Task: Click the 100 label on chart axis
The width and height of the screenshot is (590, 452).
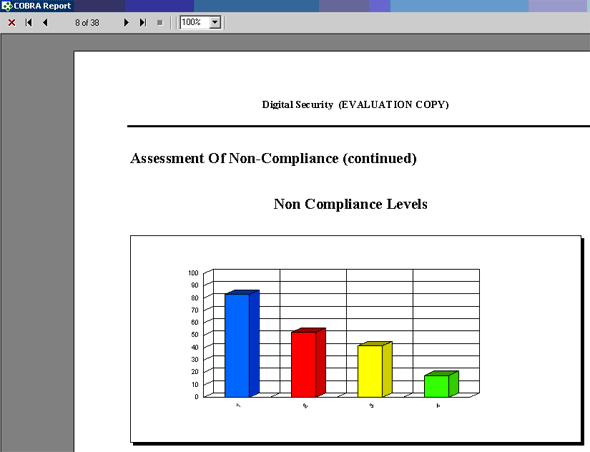Action: [193, 273]
